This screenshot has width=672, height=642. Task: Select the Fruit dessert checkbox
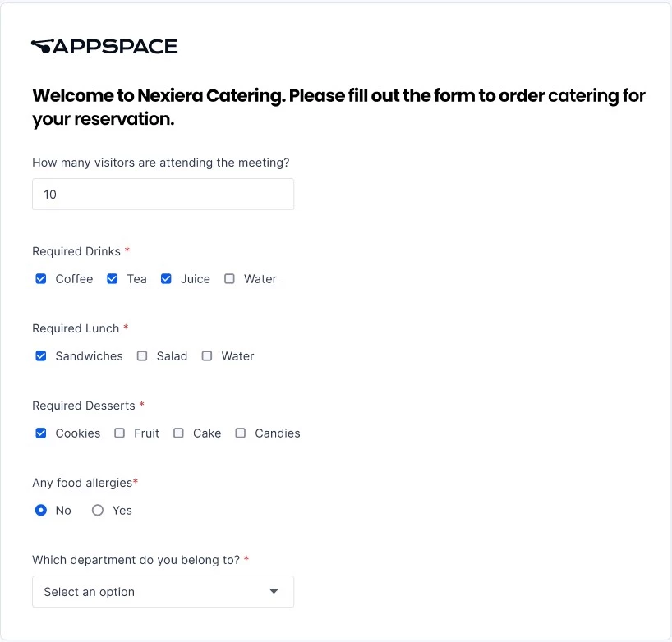pyautogui.click(x=120, y=433)
